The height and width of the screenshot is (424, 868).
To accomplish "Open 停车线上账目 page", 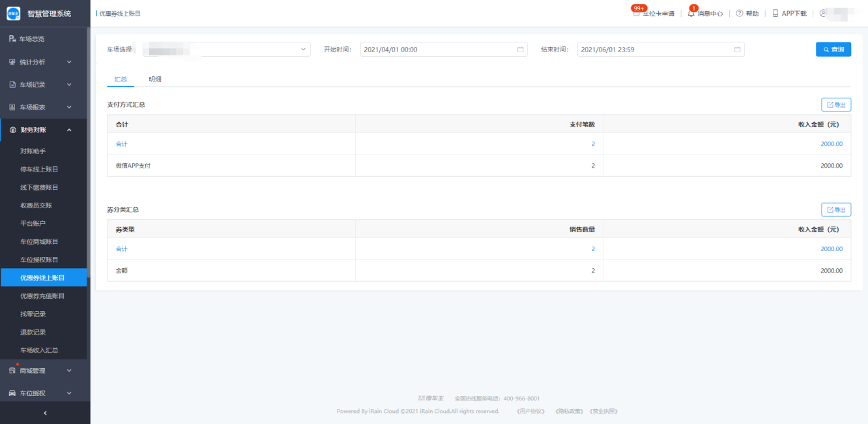I will 39,169.
